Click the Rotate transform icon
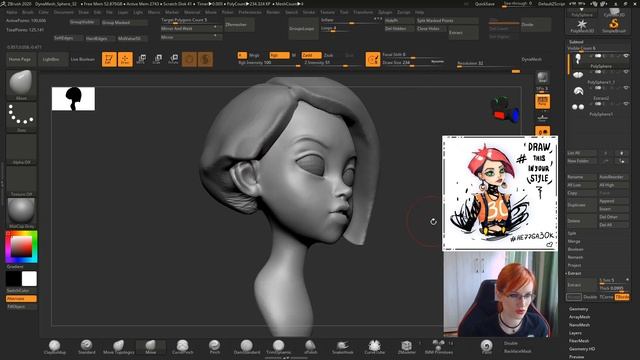 pos(173,59)
